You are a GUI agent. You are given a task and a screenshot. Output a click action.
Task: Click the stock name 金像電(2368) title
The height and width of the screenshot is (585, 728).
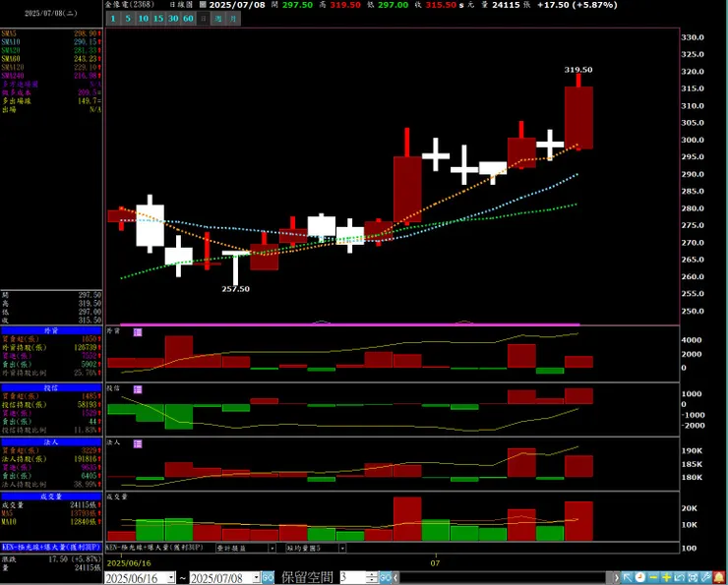[x=130, y=5]
